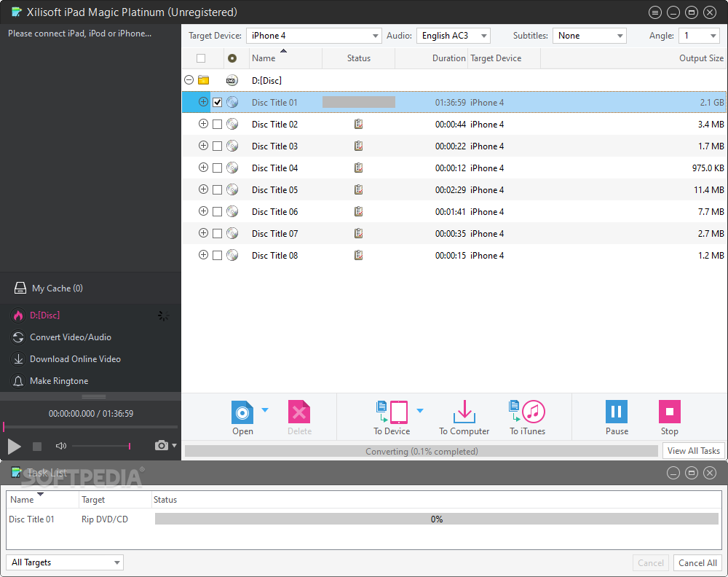Click the My Cache drive icon
728x577 pixels.
[x=20, y=288]
